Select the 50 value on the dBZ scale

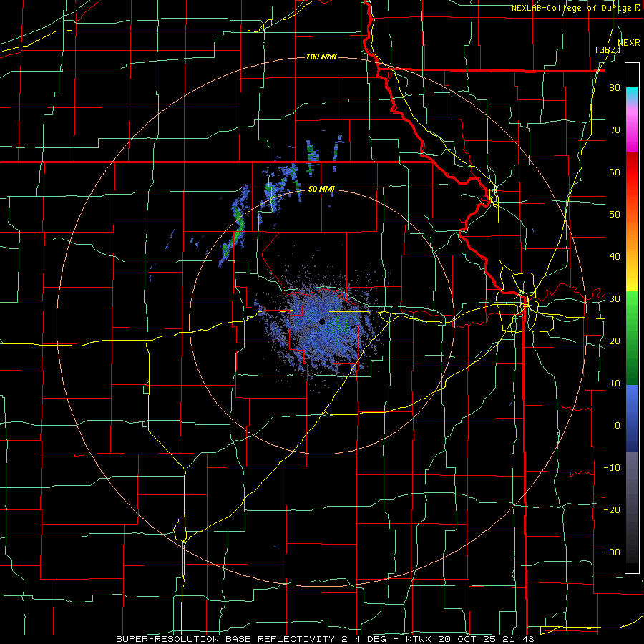click(615, 215)
